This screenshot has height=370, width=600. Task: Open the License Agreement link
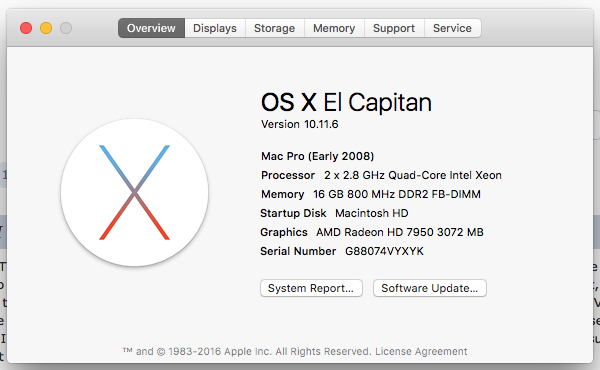point(421,351)
